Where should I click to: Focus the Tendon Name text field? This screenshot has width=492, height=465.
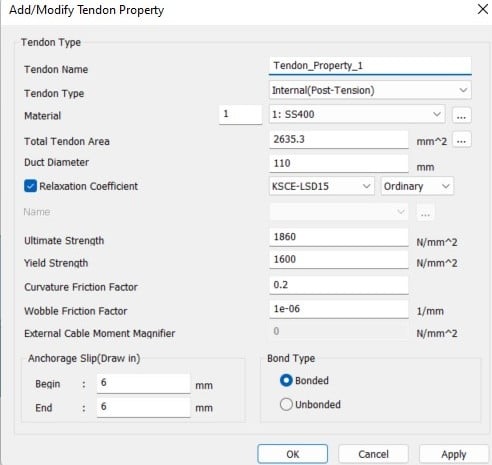[370, 66]
